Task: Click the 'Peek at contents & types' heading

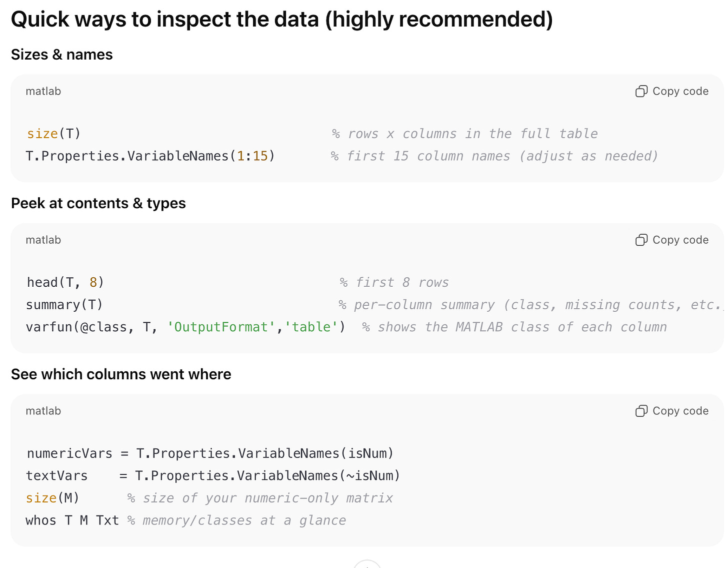Action: click(x=98, y=203)
